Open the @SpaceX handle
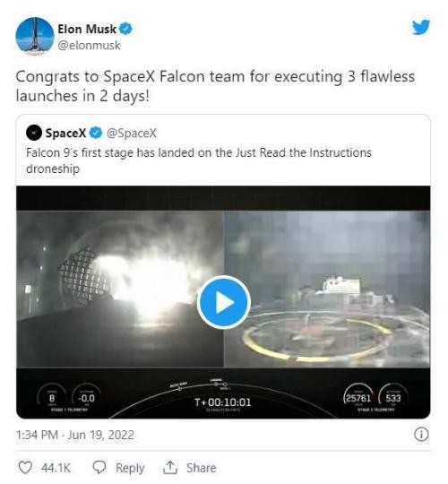Screen dimensions: 448x484 tap(132, 133)
